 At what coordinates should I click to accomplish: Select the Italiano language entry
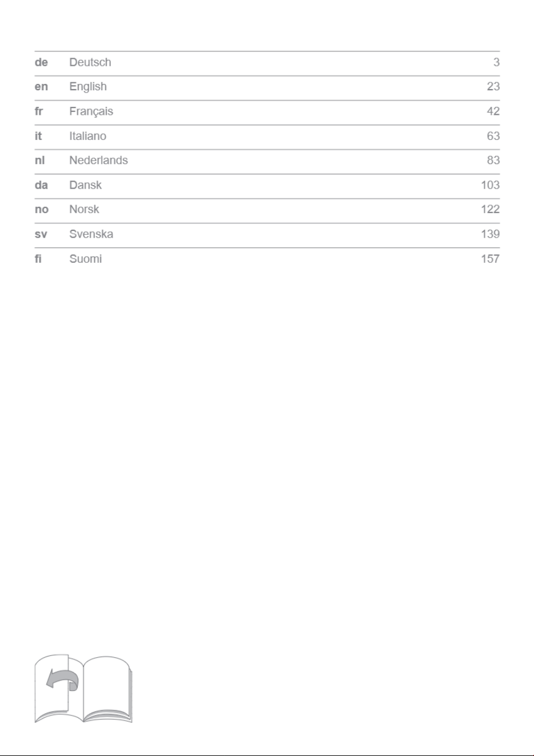(x=88, y=136)
